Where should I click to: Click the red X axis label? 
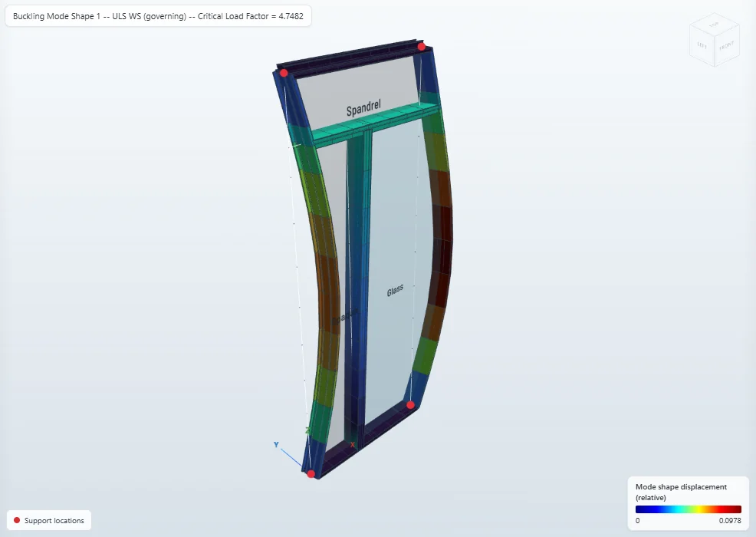353,444
